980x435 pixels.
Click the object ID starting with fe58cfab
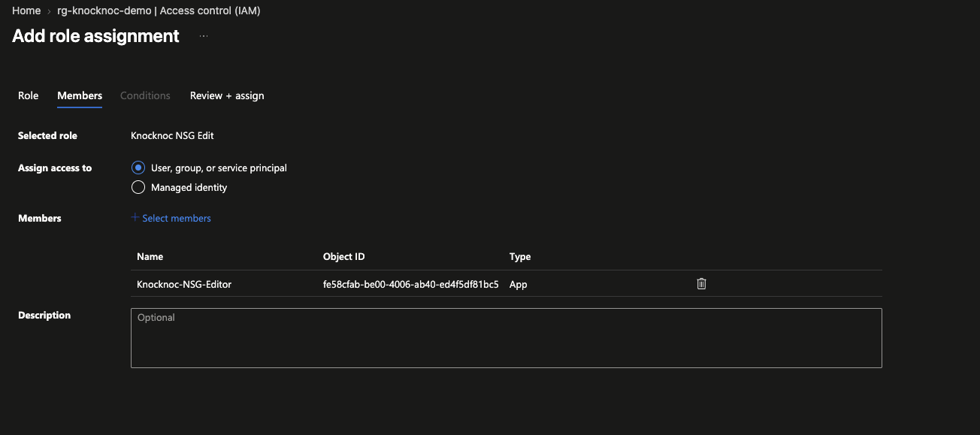pos(411,284)
